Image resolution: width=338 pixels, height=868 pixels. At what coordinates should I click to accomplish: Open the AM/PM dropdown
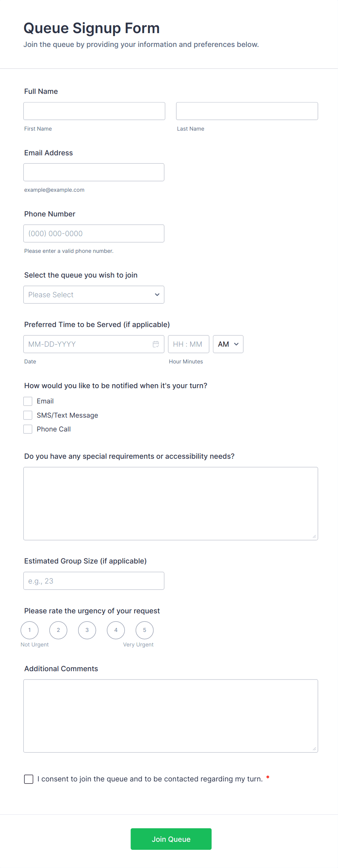(228, 344)
